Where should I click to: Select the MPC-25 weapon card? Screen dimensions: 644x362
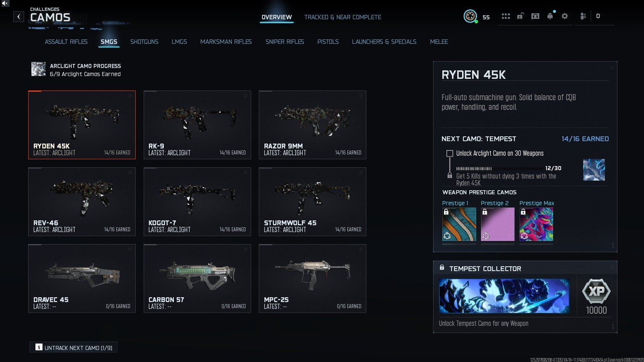pyautogui.click(x=312, y=278)
